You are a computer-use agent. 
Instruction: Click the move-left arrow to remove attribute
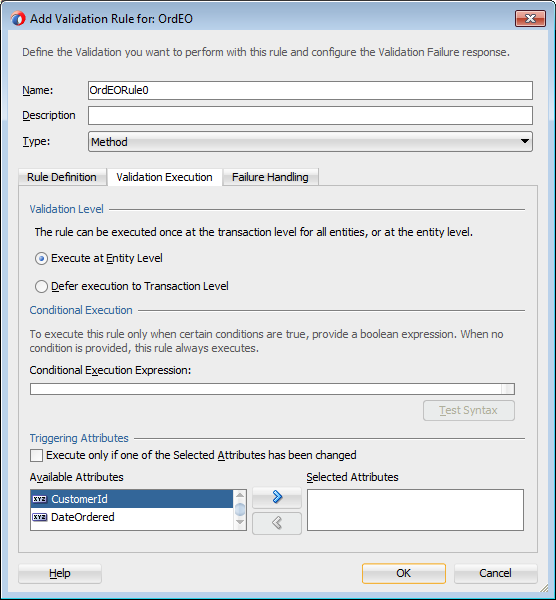coord(277,523)
